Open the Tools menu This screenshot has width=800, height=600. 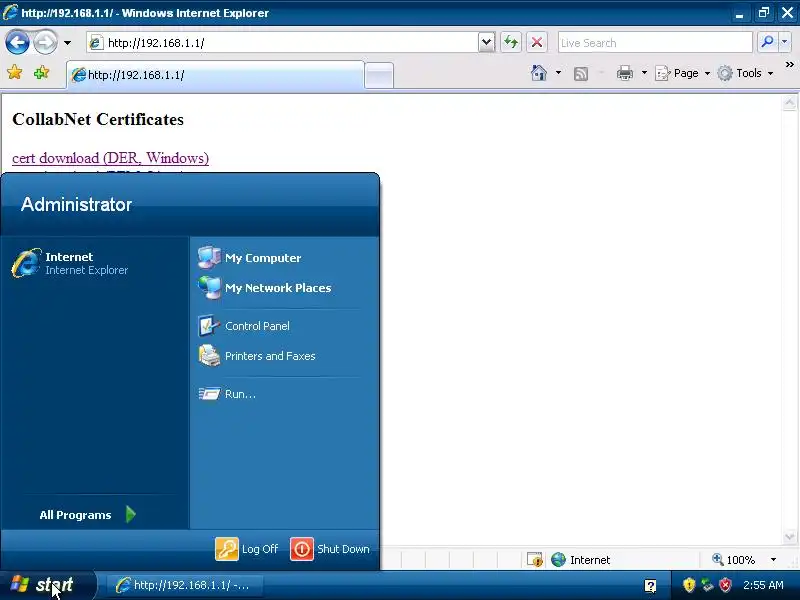click(x=745, y=73)
